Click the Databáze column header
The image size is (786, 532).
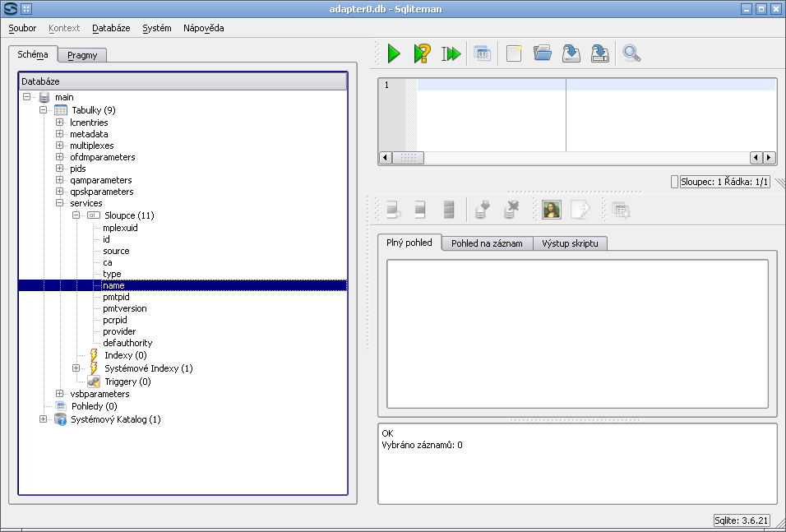click(x=183, y=81)
